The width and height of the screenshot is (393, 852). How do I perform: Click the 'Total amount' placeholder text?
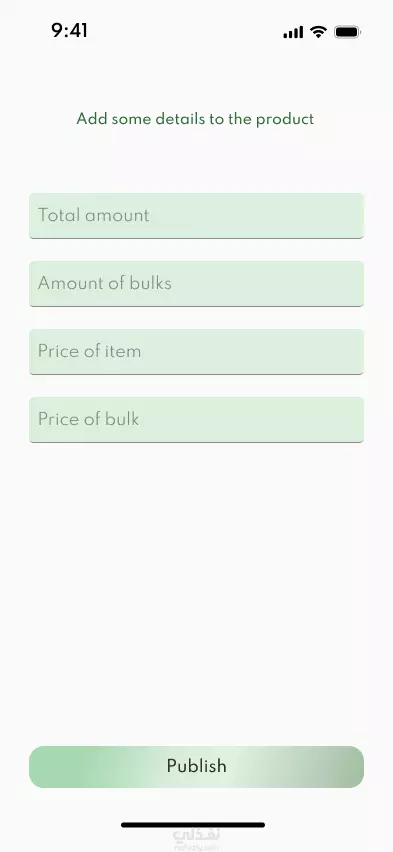93,215
